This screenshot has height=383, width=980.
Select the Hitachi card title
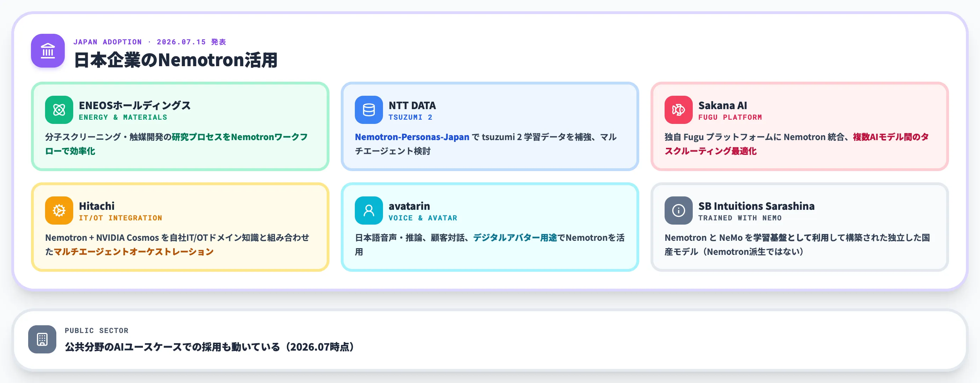(x=97, y=206)
